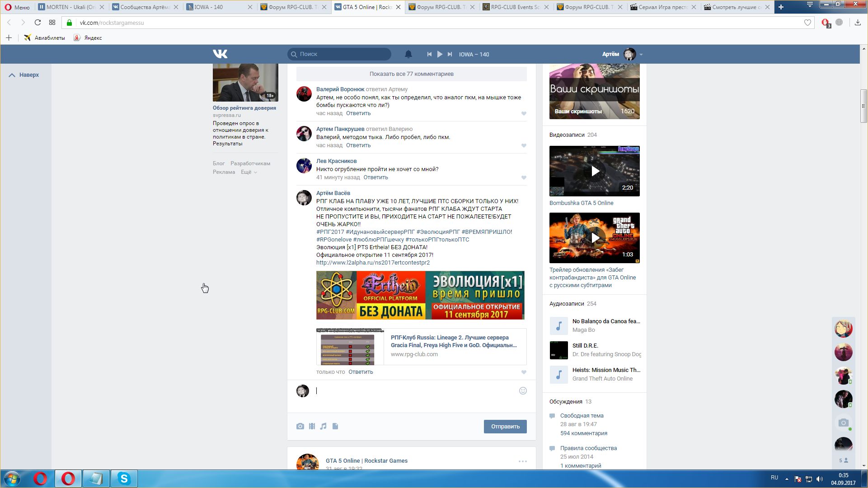868x488 pixels.
Task: Open Обзор рейтинга доверия ad
Action: tap(244, 108)
